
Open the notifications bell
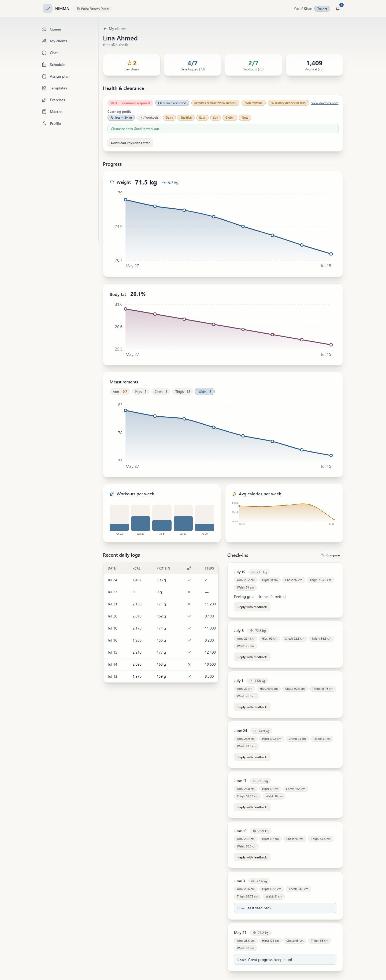pyautogui.click(x=337, y=8)
